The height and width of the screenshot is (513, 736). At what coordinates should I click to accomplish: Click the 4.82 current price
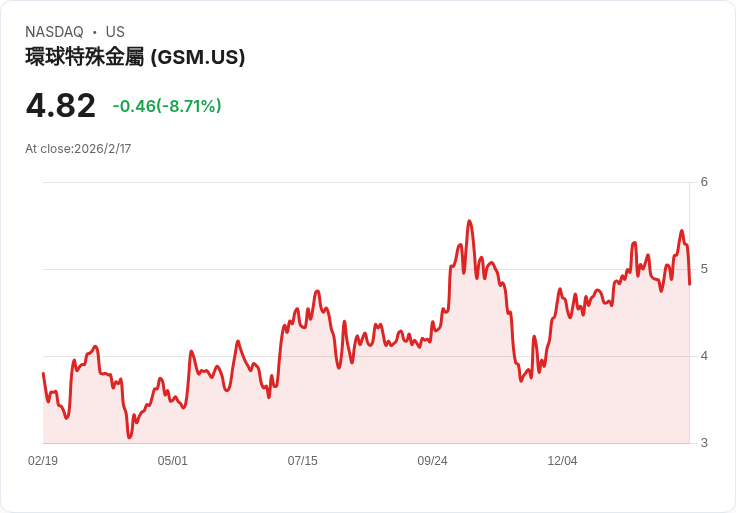tap(61, 106)
